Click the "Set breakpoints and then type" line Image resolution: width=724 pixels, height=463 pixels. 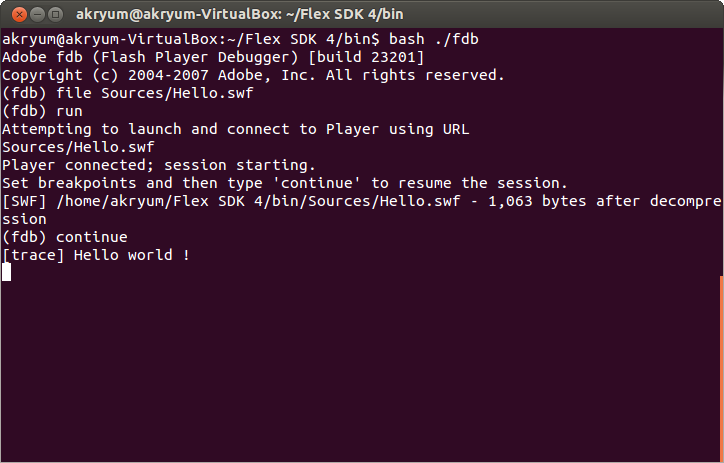tap(284, 183)
